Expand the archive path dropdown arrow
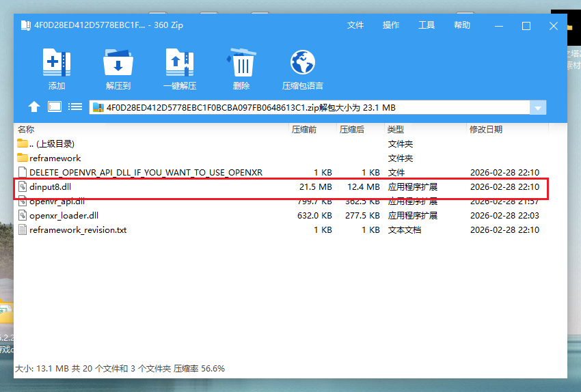The width and height of the screenshot is (581, 392). (x=538, y=108)
